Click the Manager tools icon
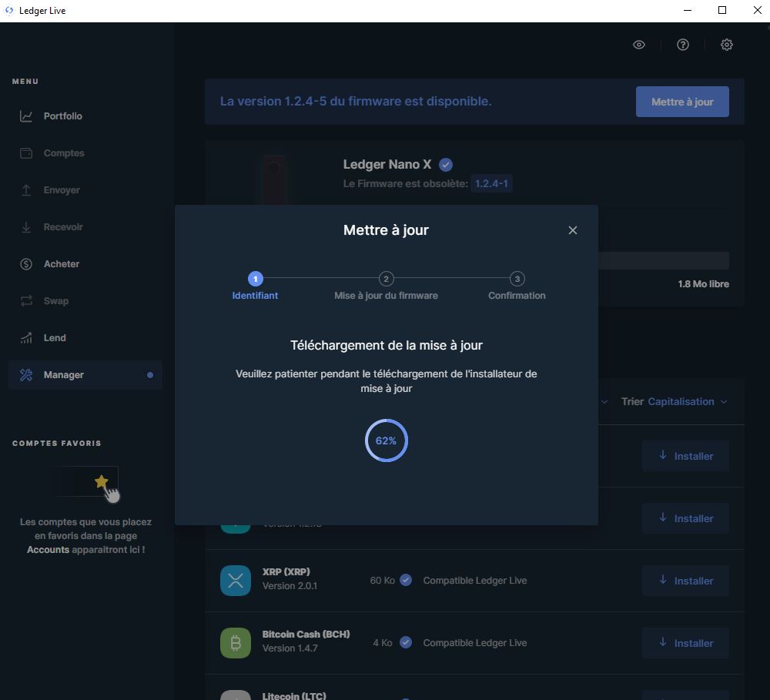The image size is (770, 700). (x=26, y=375)
